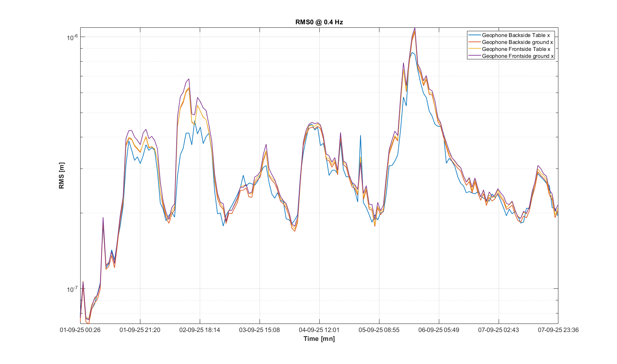Click x-axis tick label 07-09-25 23:36

(x=558, y=330)
